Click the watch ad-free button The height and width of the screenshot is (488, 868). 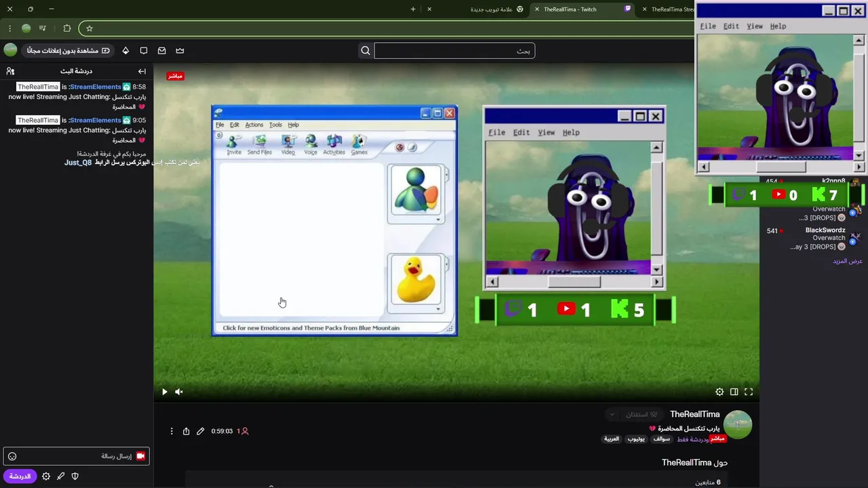point(68,51)
